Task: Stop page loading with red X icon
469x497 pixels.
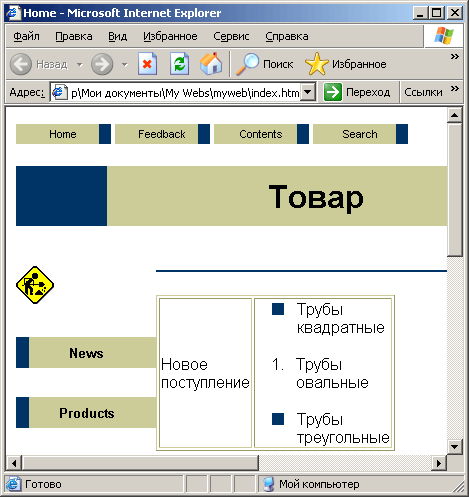Action: 148,64
